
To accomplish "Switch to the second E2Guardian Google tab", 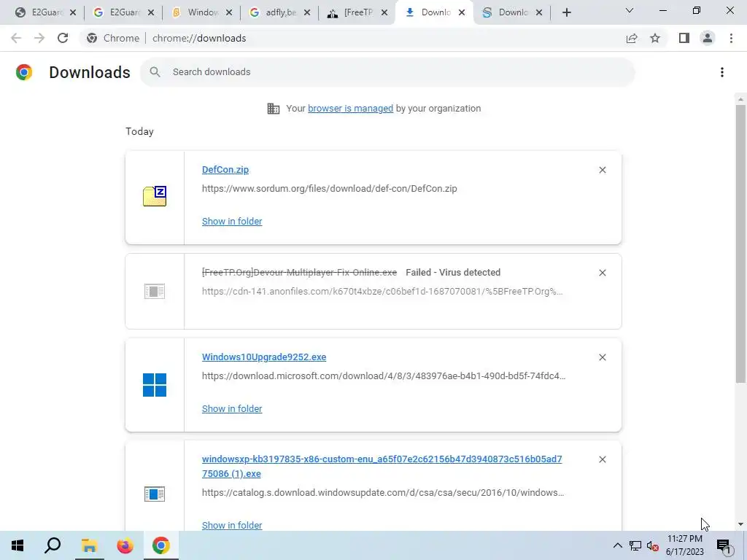I will [119, 12].
